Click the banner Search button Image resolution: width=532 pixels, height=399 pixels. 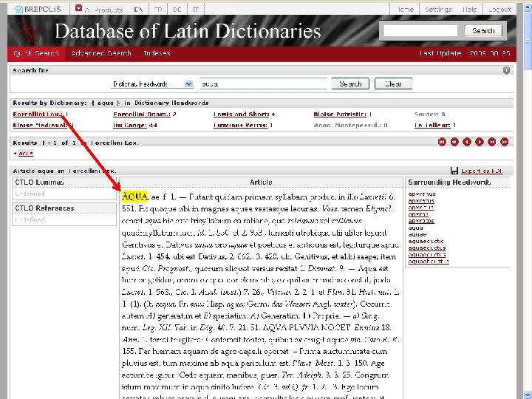point(483,31)
